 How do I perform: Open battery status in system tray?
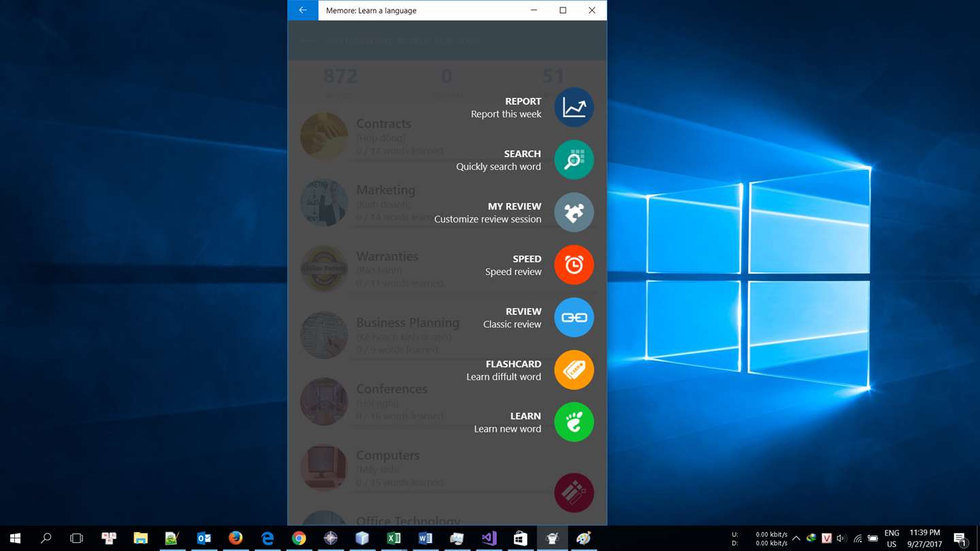pyautogui.click(x=872, y=538)
